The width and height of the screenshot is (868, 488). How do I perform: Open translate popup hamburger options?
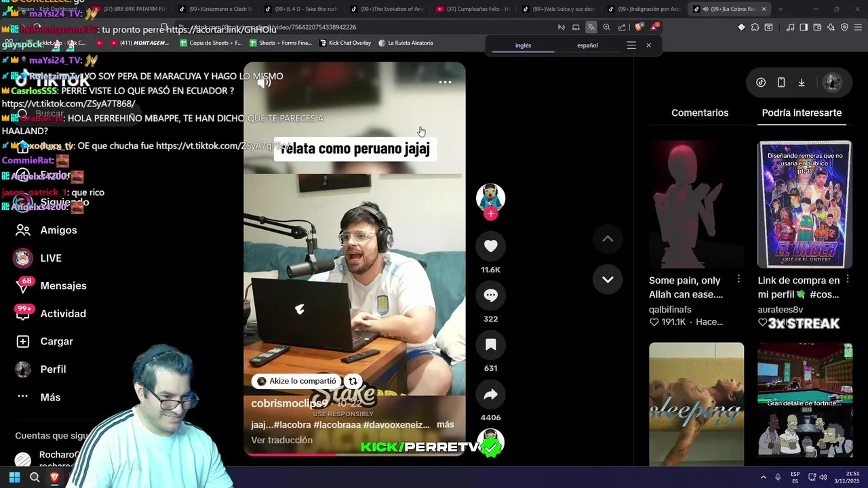click(x=631, y=45)
